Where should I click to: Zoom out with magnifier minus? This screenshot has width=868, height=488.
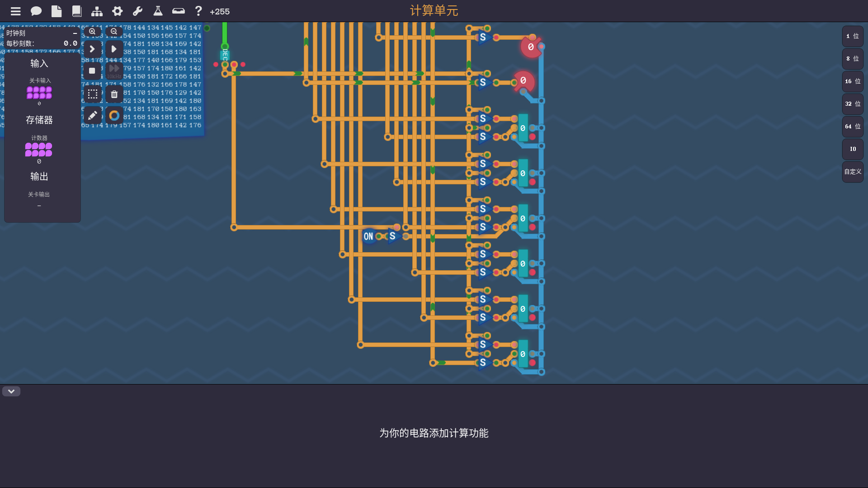pos(114,32)
